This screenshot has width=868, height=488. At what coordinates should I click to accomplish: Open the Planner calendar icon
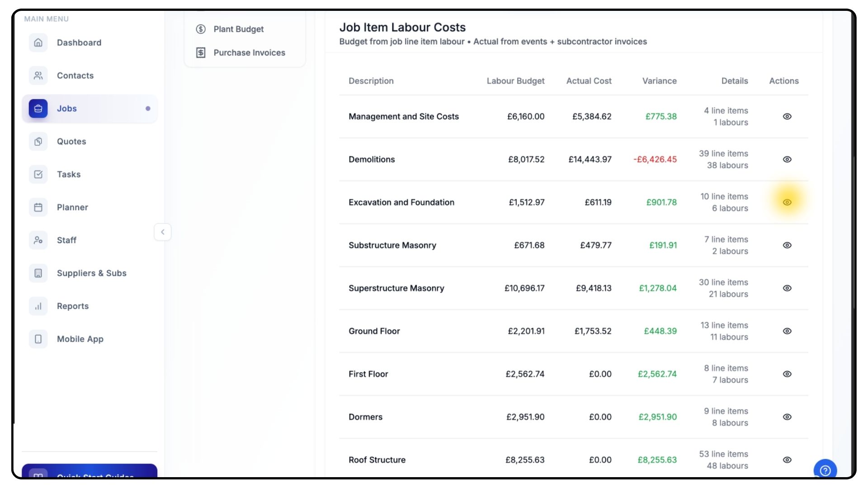[x=38, y=207]
